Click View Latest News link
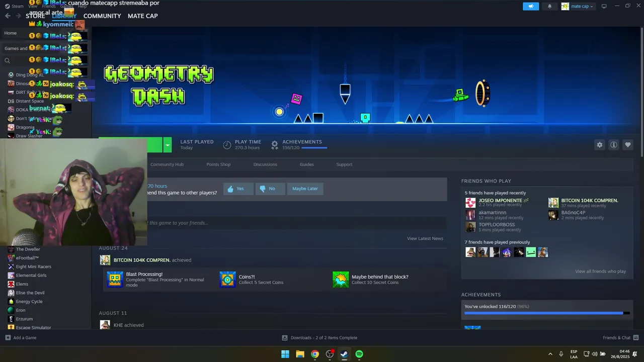 coord(425,238)
